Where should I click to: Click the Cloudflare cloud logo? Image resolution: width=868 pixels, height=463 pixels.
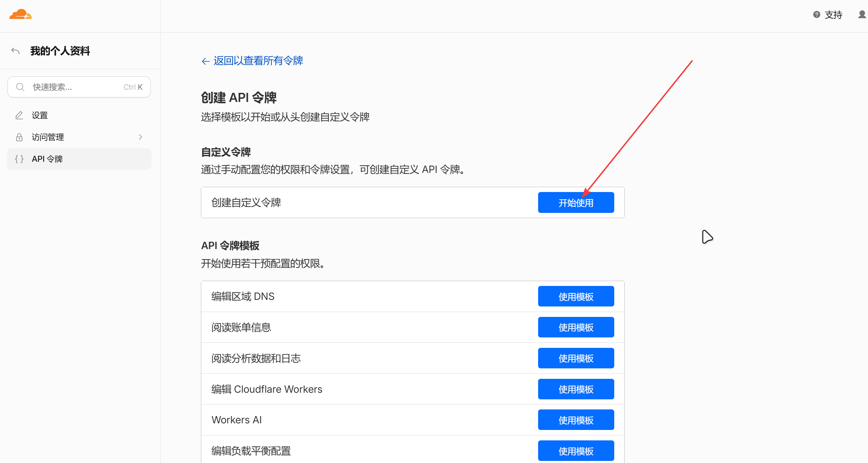(21, 14)
